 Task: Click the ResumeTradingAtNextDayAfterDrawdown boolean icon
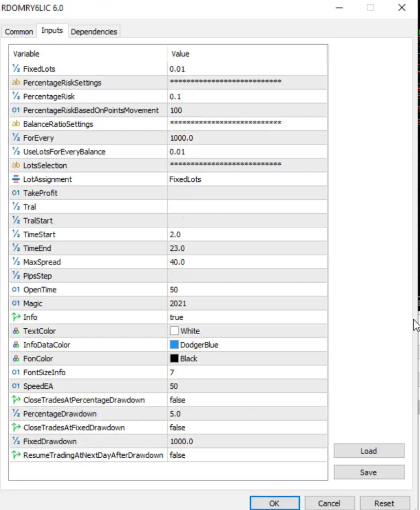[x=16, y=455]
